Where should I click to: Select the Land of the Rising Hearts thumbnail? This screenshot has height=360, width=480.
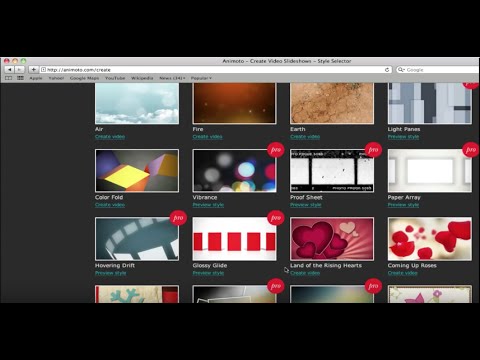click(332, 239)
